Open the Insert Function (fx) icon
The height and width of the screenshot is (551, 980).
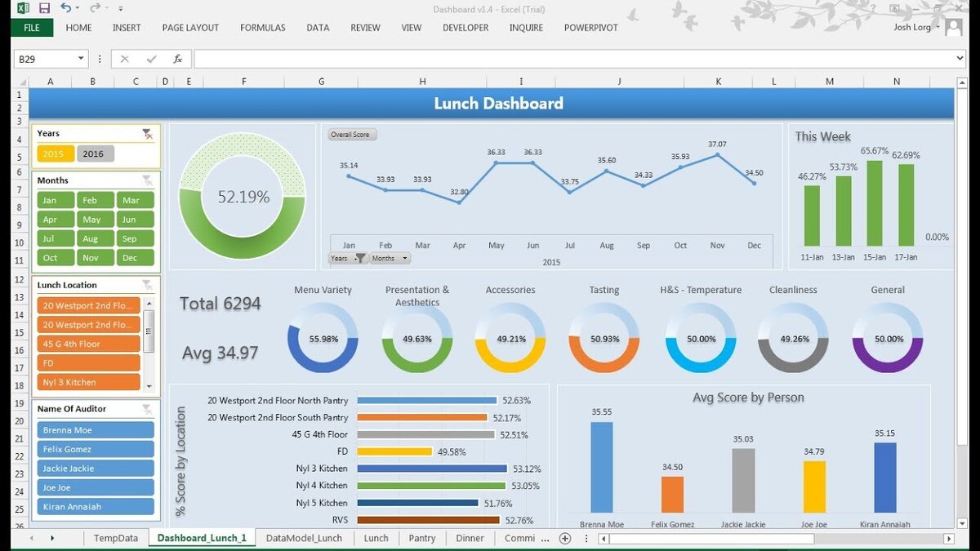(177, 58)
